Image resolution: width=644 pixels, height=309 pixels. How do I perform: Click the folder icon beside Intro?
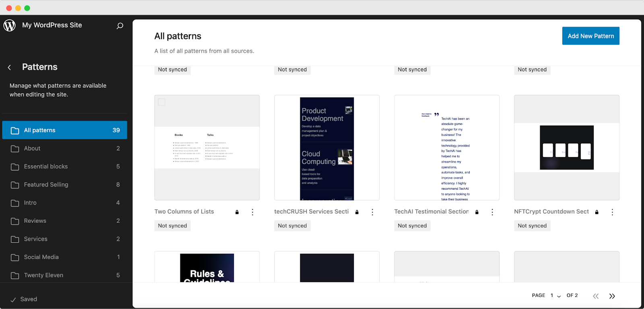pos(15,203)
